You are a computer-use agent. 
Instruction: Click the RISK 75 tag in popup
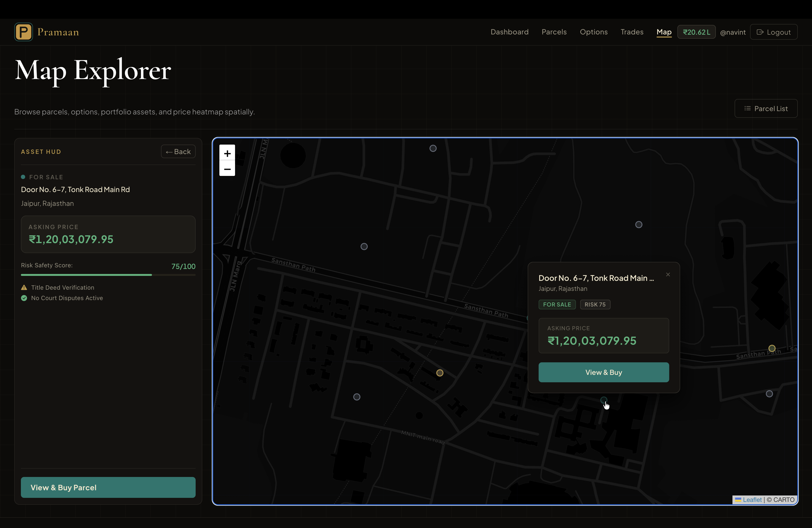pos(595,304)
